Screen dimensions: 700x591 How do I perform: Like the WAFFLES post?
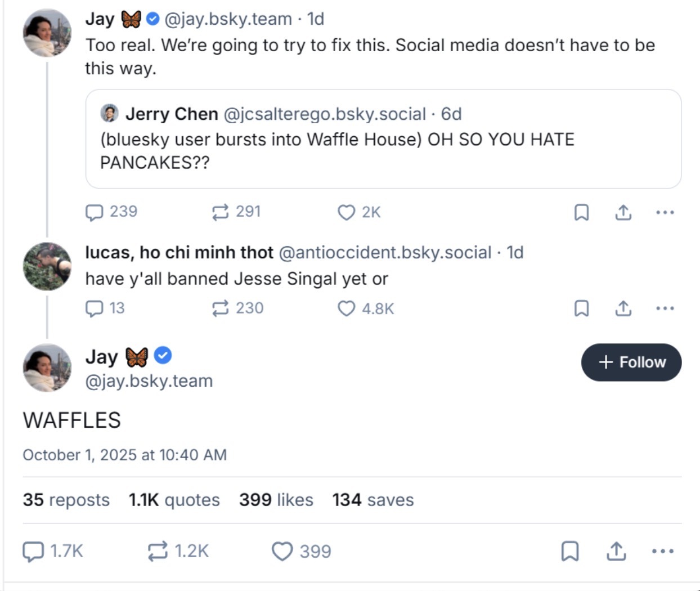click(282, 551)
